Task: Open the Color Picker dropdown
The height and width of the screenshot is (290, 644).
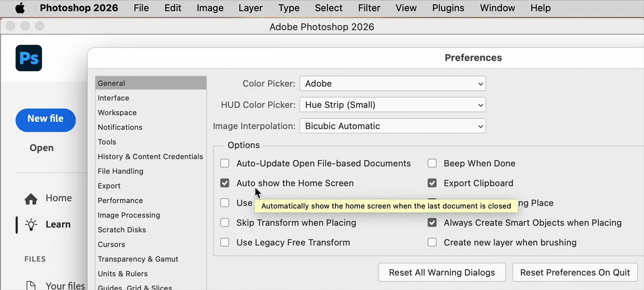Action: click(392, 84)
